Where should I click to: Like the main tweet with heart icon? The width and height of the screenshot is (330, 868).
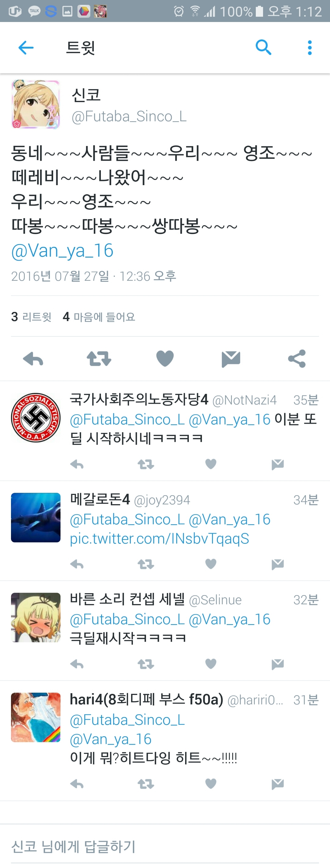pos(165,358)
